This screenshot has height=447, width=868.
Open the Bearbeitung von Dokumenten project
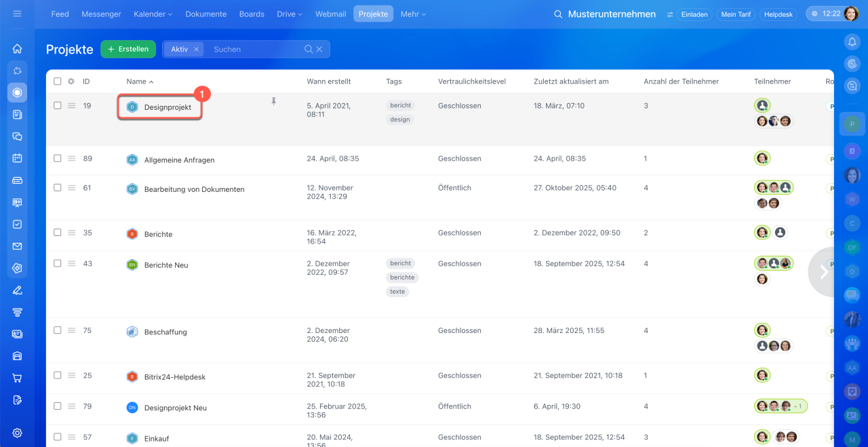click(x=194, y=189)
